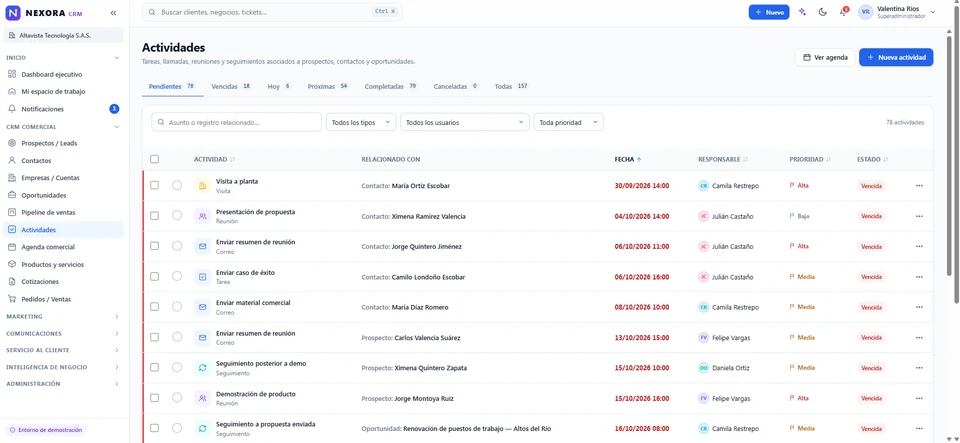The image size is (960, 443).
Task: Go to Mi espacio de trabajo
Action: tap(64, 91)
